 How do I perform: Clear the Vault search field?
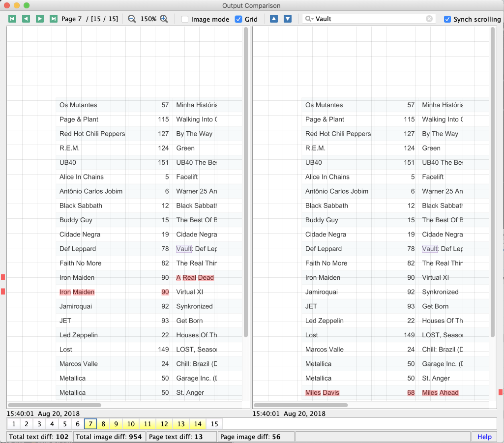tap(429, 19)
